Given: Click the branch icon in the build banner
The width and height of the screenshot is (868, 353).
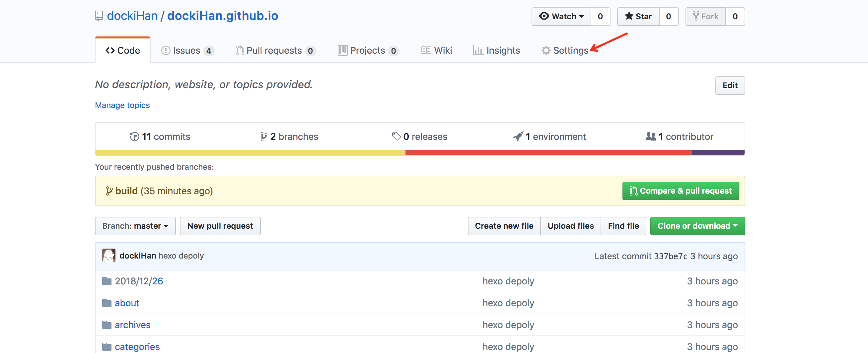Looking at the screenshot, I should point(109,191).
